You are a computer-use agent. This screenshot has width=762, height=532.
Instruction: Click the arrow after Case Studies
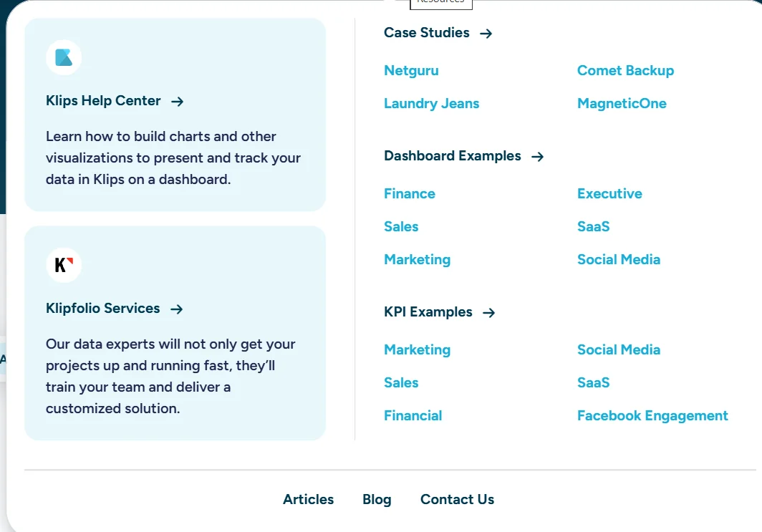pyautogui.click(x=486, y=33)
